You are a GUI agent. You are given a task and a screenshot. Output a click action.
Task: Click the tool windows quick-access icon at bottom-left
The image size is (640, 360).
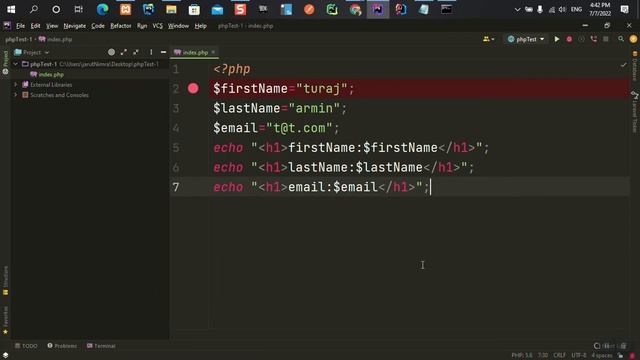(x=5, y=355)
